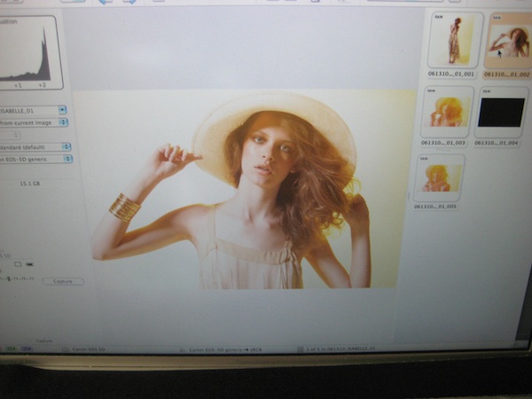The width and height of the screenshot is (532, 399).
Task: Click the file name label '061310..._01_003'
Action: (x=443, y=143)
